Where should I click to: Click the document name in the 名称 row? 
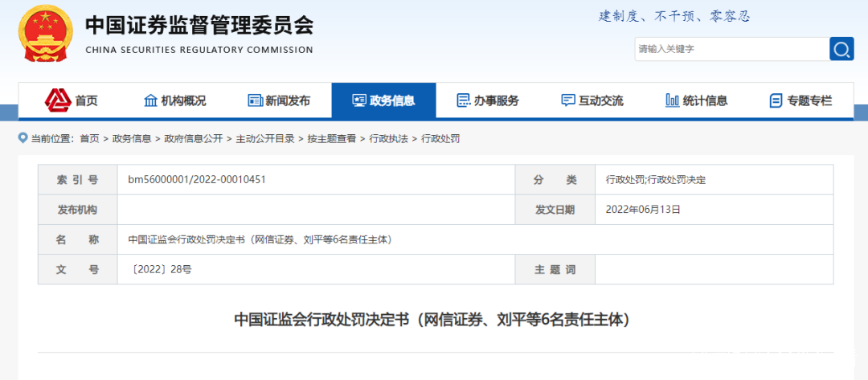point(260,240)
